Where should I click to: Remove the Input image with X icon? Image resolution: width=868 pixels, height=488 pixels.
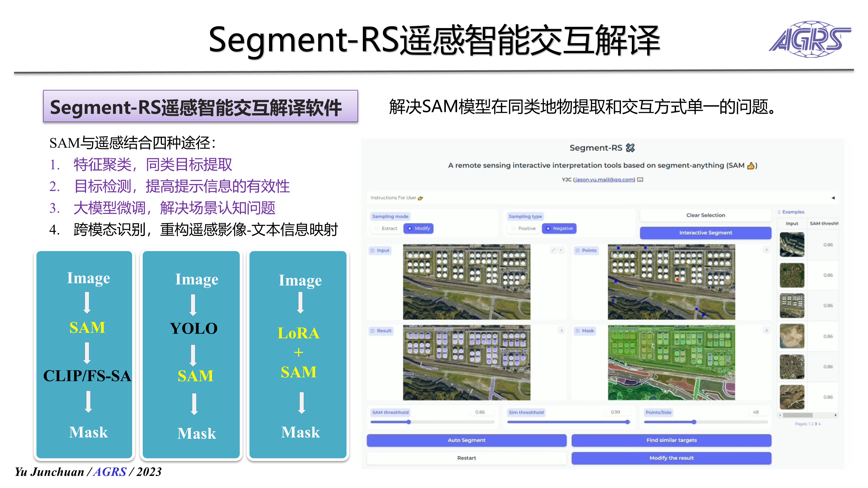tap(561, 250)
